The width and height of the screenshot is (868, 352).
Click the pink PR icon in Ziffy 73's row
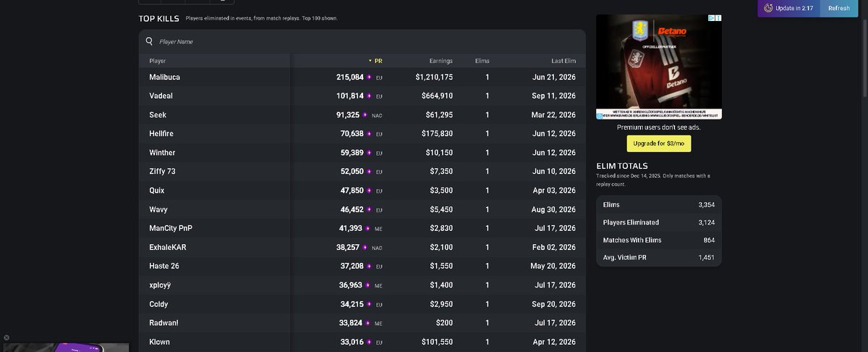pos(370,172)
